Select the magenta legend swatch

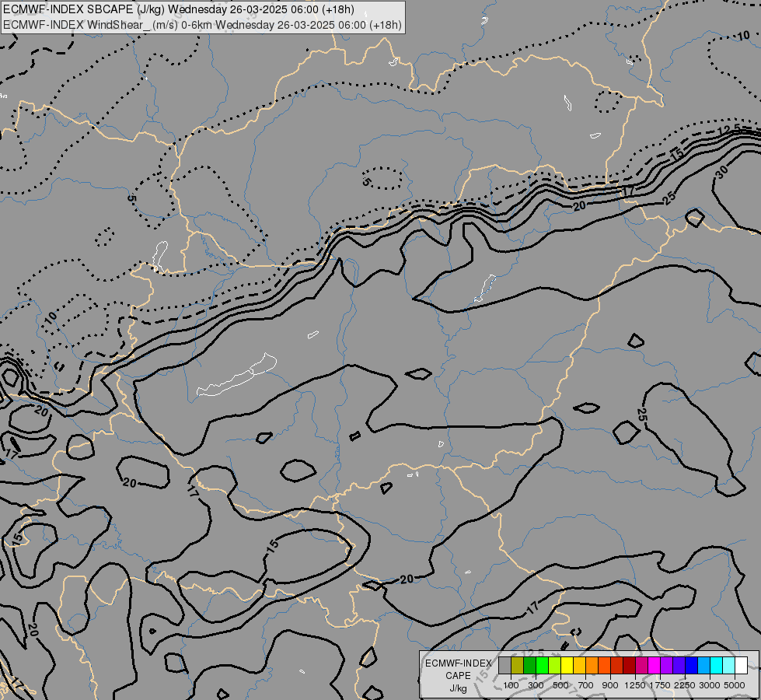(x=655, y=666)
